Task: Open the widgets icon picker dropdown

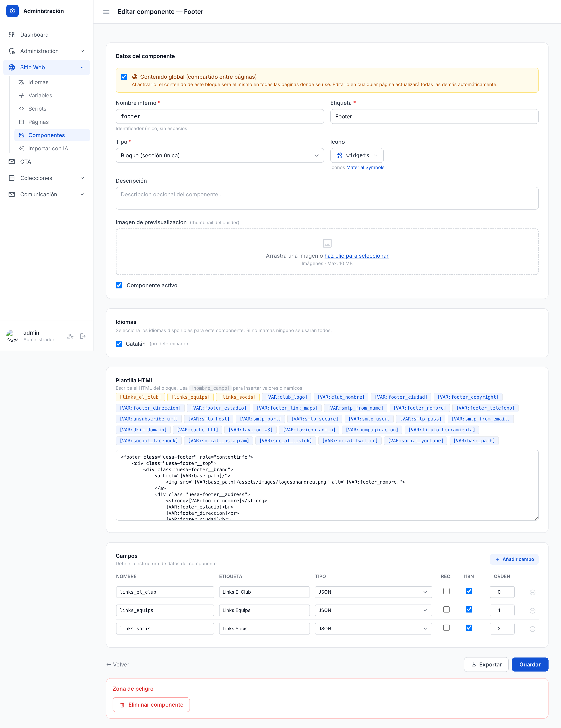Action: click(x=357, y=156)
